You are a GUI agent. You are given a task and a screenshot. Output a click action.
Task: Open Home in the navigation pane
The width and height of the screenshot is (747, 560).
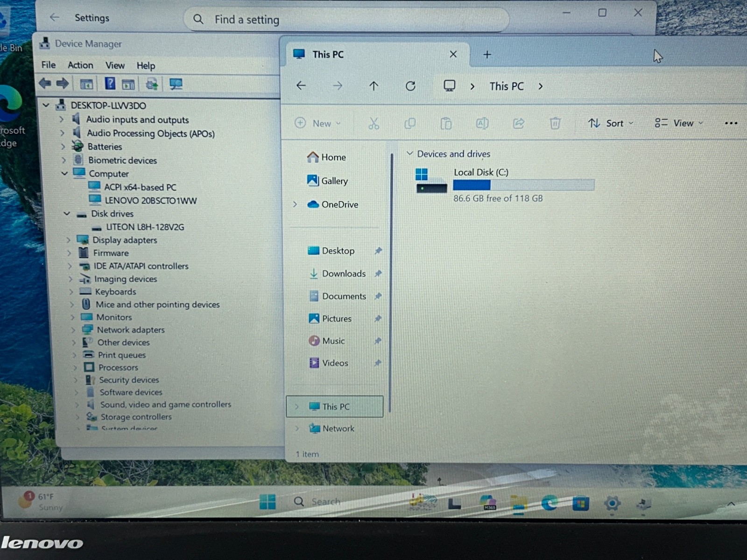326,157
